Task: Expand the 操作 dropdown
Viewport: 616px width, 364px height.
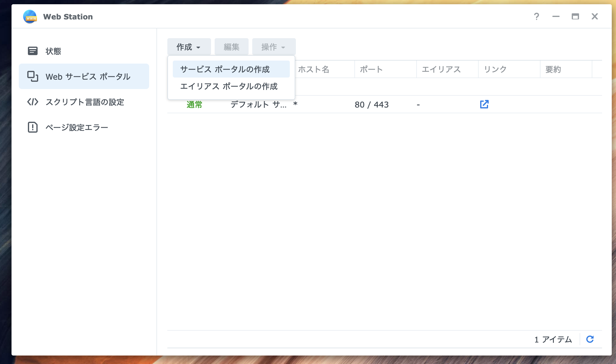Action: tap(273, 47)
